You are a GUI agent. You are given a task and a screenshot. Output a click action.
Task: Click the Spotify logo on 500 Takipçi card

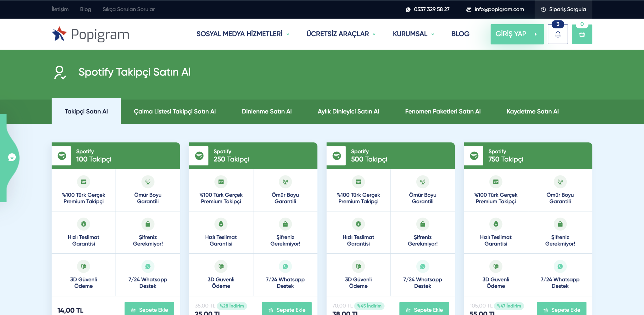pyautogui.click(x=336, y=156)
